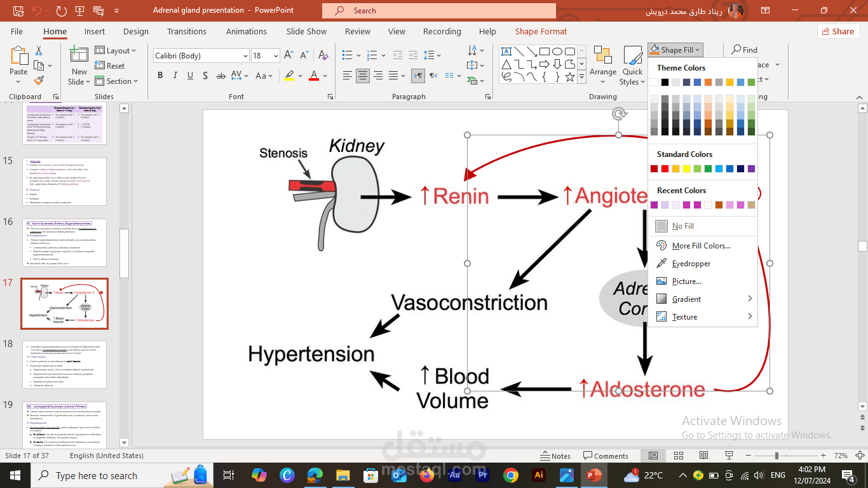Screen dimensions: 868x488
Task: Toggle Underline formatting
Action: [191, 76]
